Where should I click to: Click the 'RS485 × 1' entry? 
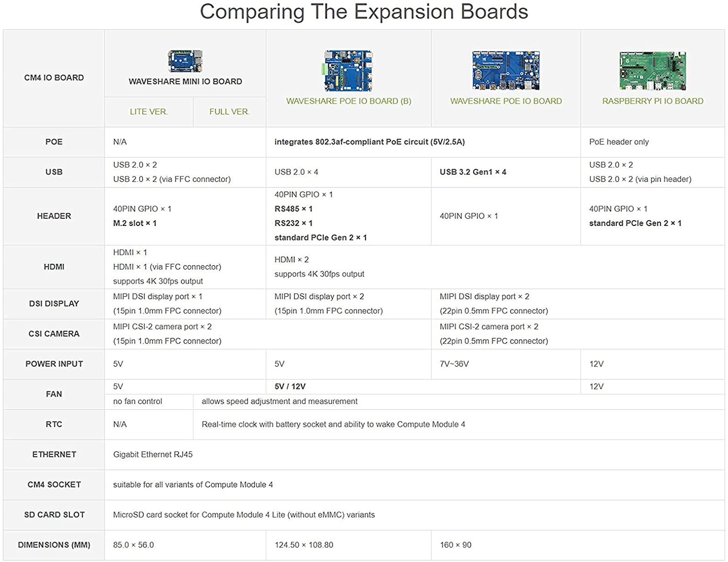[293, 209]
